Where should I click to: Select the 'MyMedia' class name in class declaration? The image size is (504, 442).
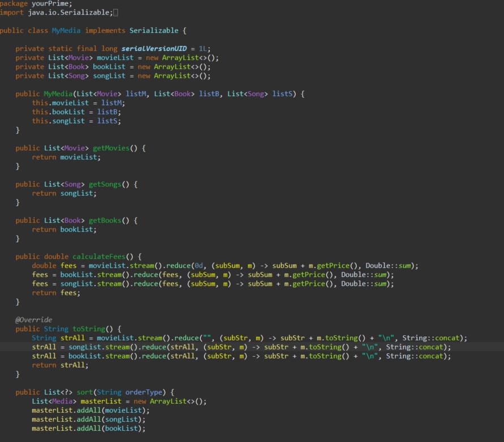(66, 31)
